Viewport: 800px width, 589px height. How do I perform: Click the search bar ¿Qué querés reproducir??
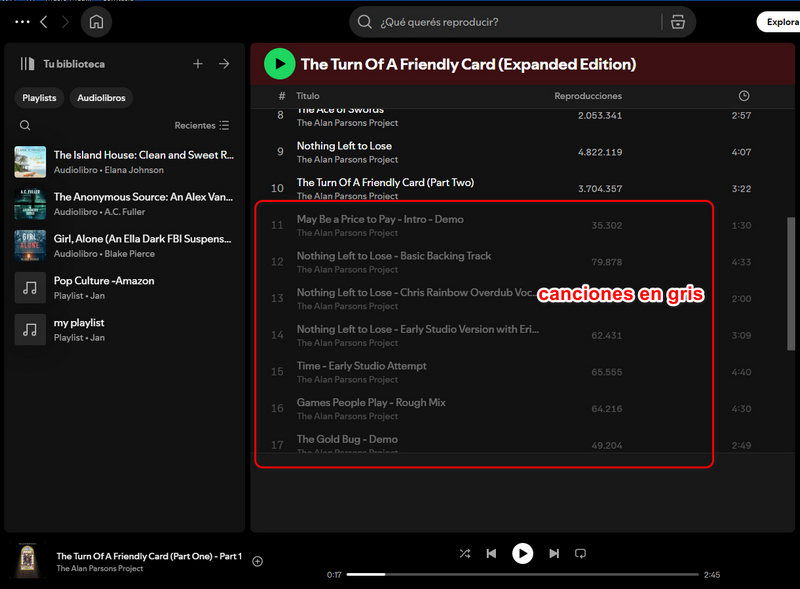click(470, 21)
